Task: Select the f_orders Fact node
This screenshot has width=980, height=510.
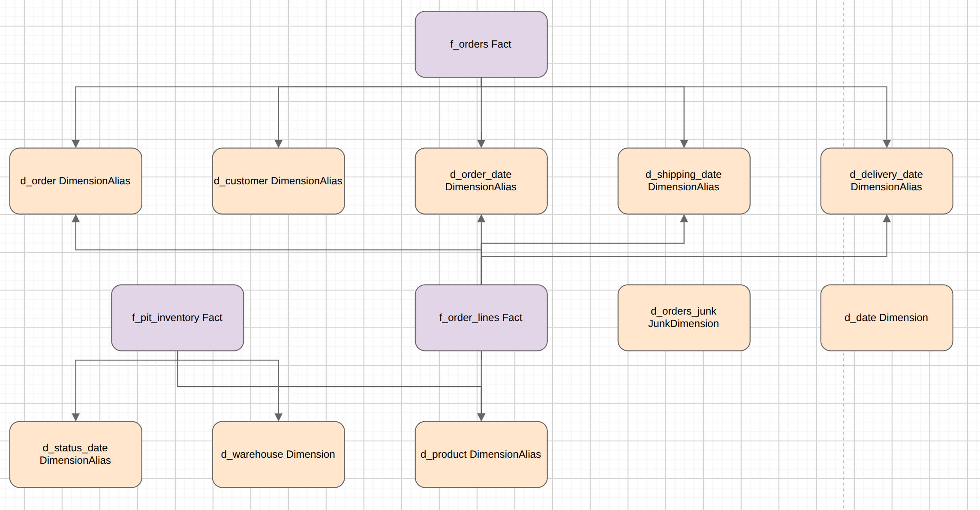Action: (x=481, y=44)
